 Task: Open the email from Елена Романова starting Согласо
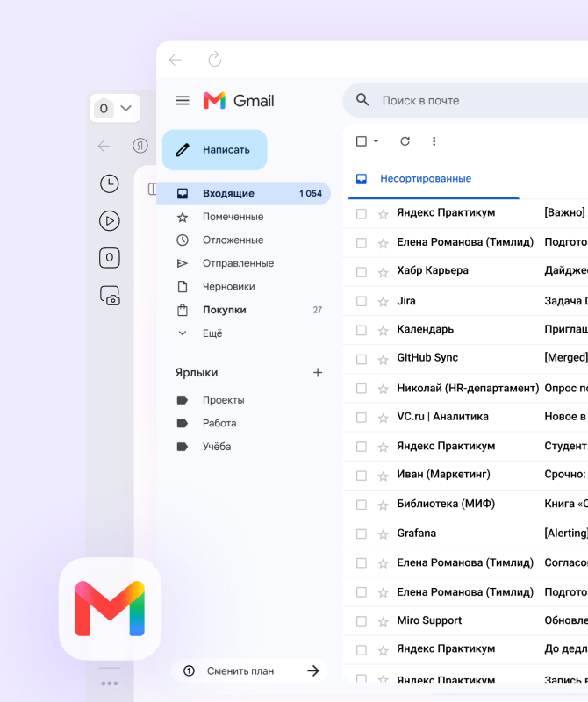click(465, 562)
